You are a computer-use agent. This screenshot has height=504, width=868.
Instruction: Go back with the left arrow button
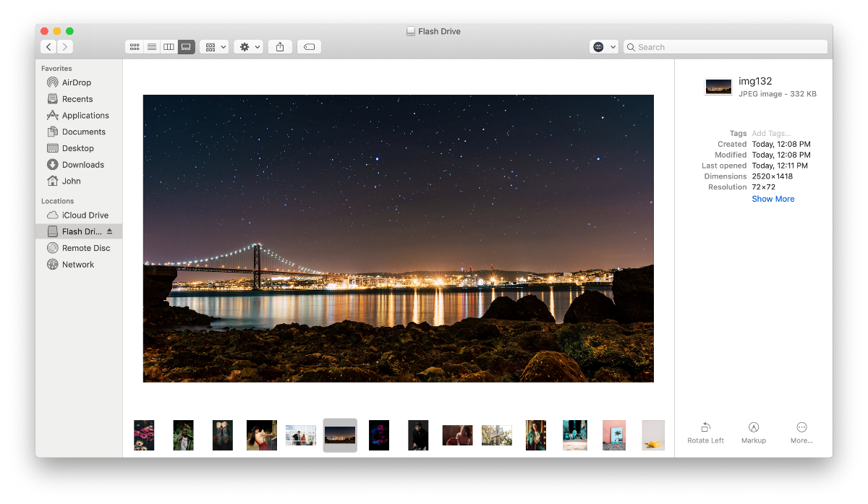coord(48,47)
